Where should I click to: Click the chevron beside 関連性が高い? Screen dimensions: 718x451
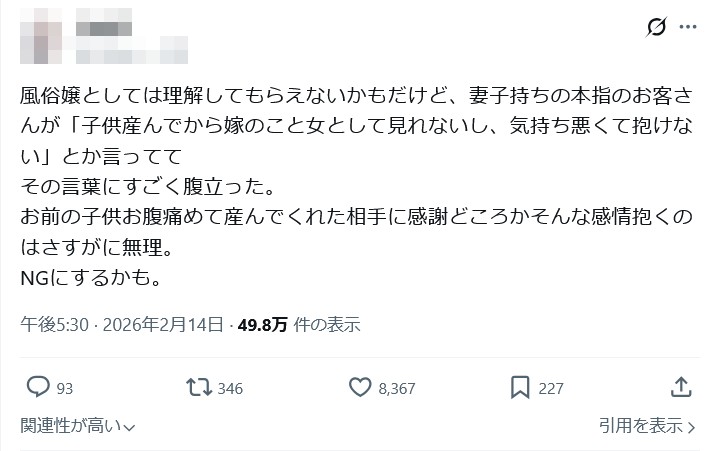click(129, 427)
